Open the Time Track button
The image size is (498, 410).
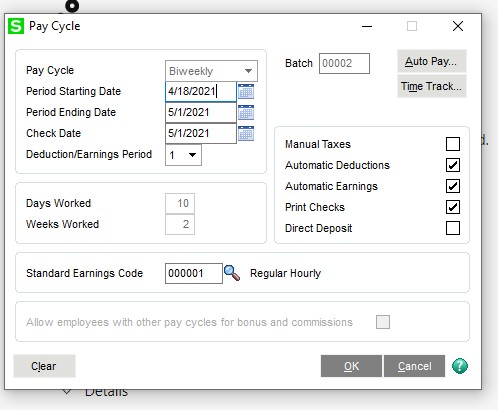[x=432, y=86]
